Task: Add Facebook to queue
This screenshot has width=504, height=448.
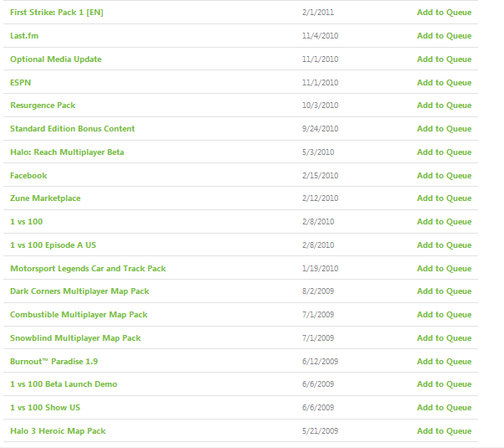Action: 445,176
